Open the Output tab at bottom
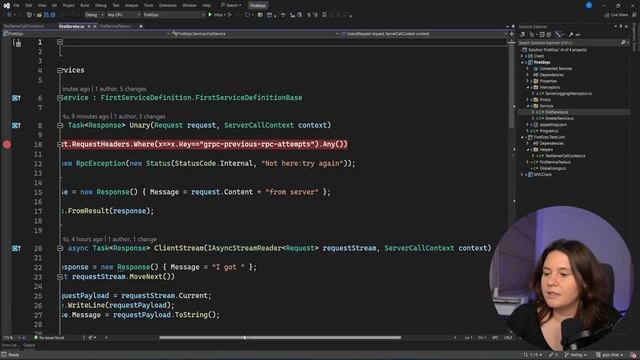The height and width of the screenshot is (360, 640). [x=29, y=345]
